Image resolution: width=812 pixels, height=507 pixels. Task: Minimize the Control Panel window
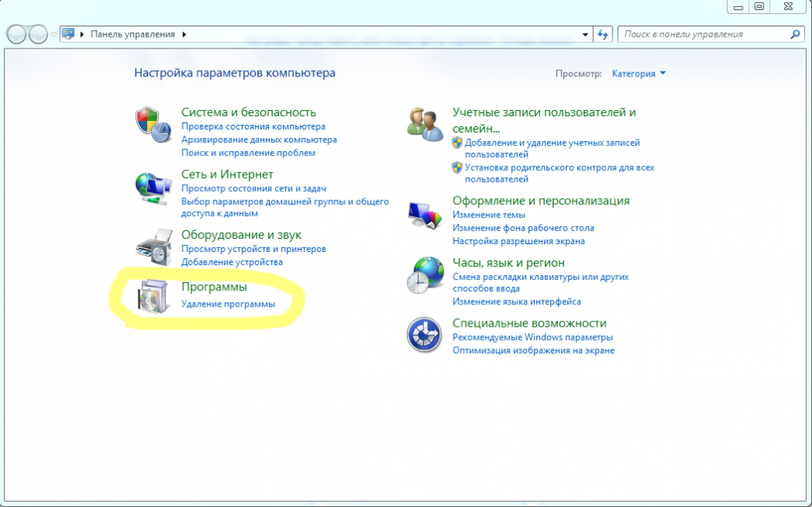point(739,7)
